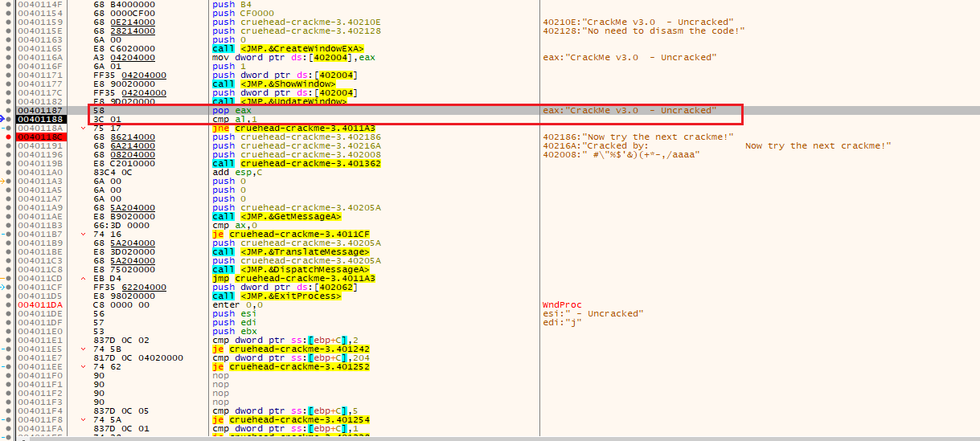Toggle breakpoint dot for row 00401191
Screen dimensions: 980x441
click(9, 145)
